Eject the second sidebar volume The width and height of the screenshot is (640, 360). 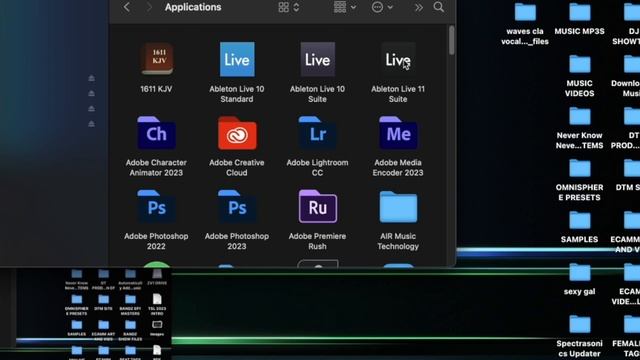(x=91, y=93)
